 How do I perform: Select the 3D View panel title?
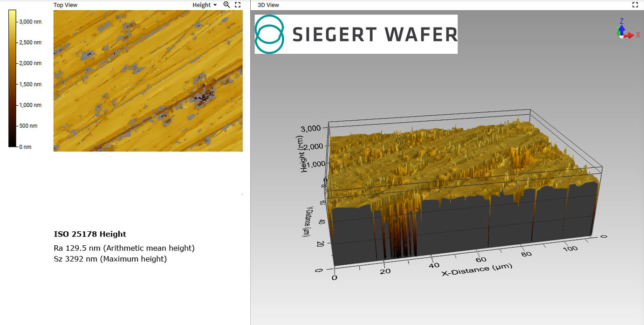(x=268, y=5)
